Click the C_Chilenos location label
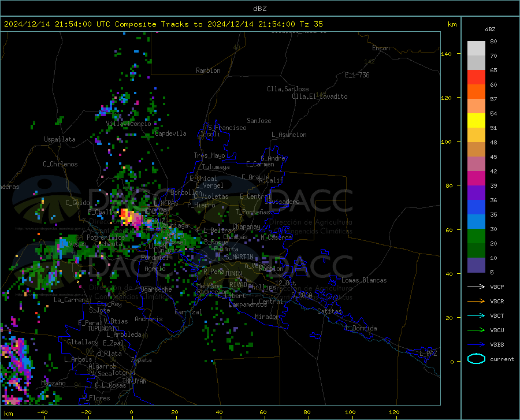This screenshot has height=420, width=520. click(60, 164)
